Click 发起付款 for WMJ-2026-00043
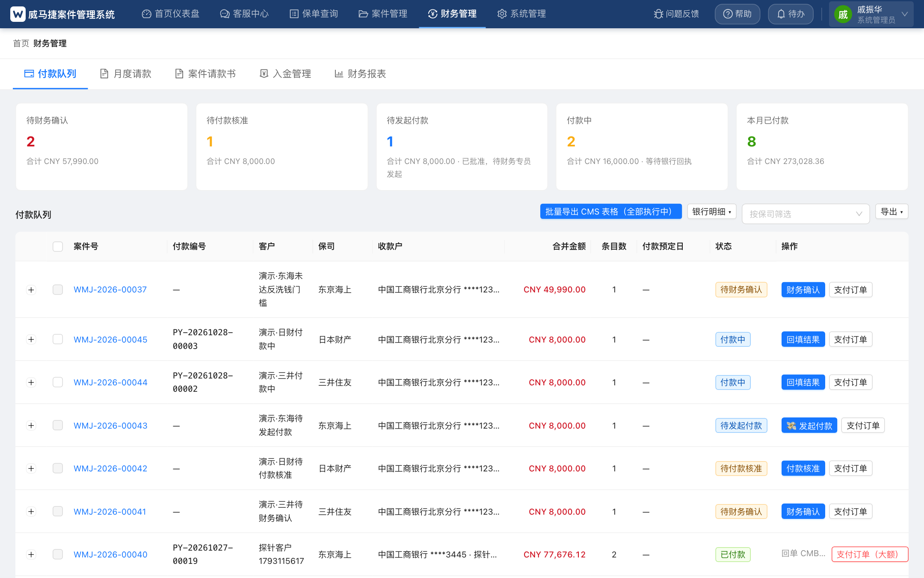Image resolution: width=924 pixels, height=578 pixels. point(809,426)
